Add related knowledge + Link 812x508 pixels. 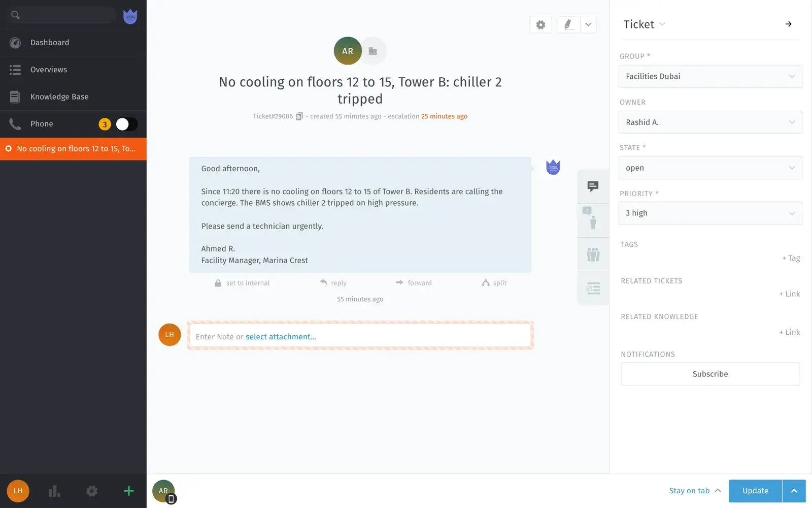[x=790, y=332]
